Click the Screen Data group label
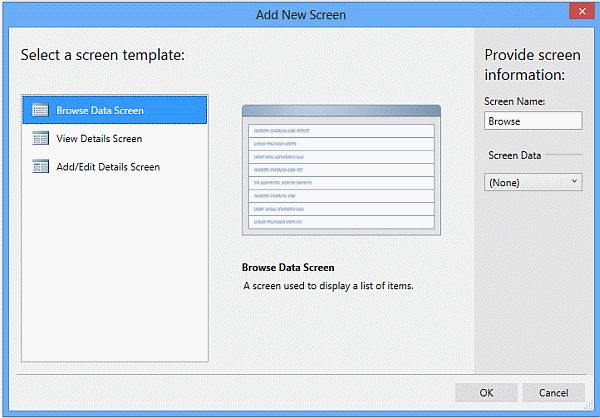 (514, 155)
